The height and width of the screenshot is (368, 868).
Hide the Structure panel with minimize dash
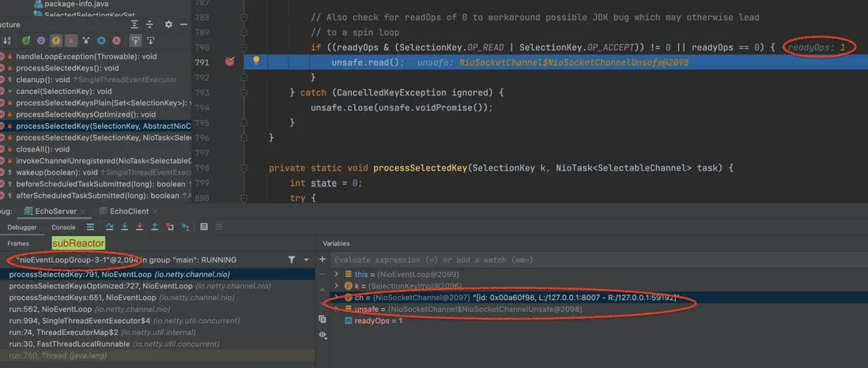point(183,24)
